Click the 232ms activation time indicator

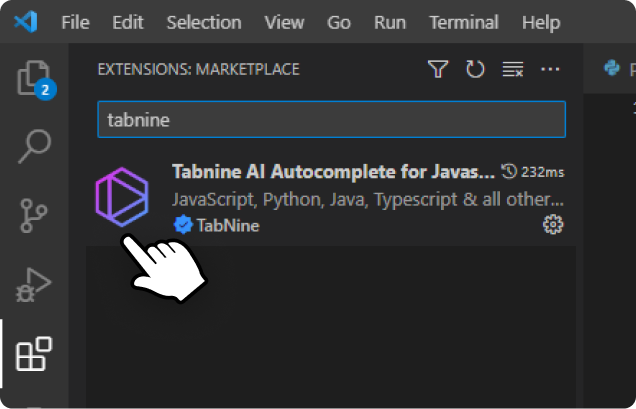[x=535, y=170]
